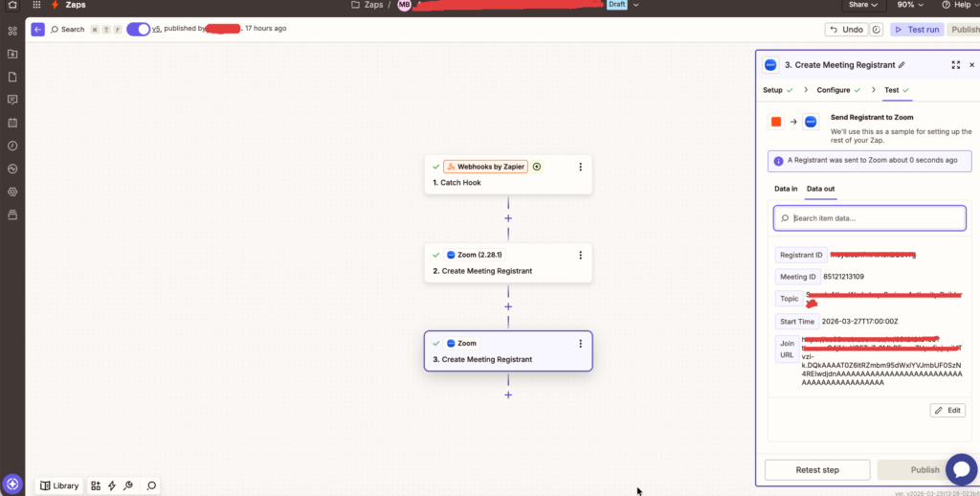980x496 pixels.
Task: Click the Registrant ID label
Action: tap(801, 256)
